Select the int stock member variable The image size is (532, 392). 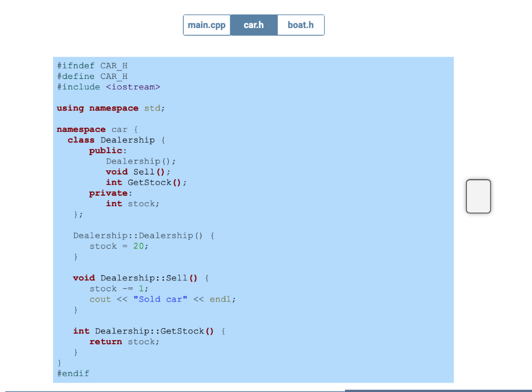(x=132, y=203)
